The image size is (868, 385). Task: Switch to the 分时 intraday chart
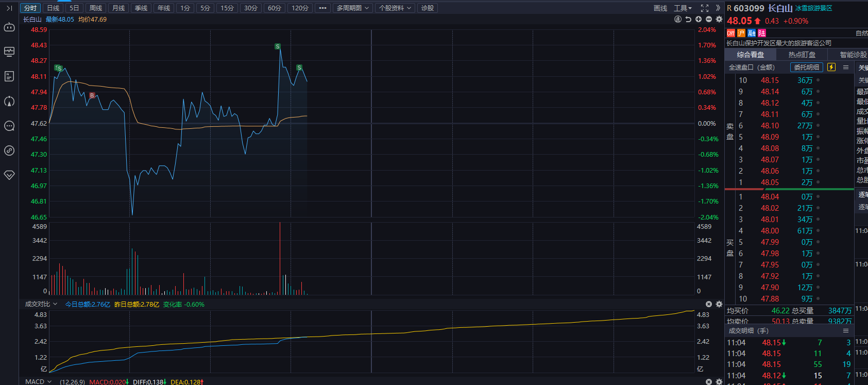[30, 8]
